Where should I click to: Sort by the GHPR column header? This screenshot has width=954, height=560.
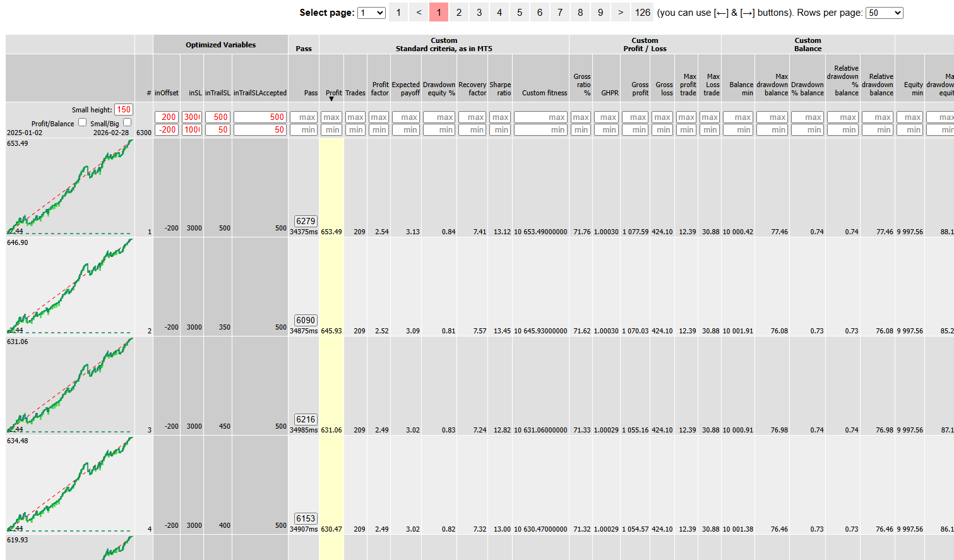pos(610,93)
